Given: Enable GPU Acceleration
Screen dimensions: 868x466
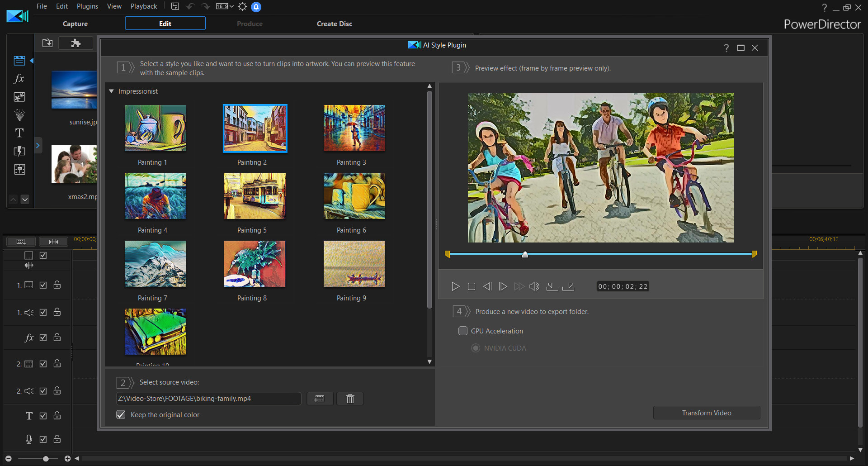Looking at the screenshot, I should point(463,331).
